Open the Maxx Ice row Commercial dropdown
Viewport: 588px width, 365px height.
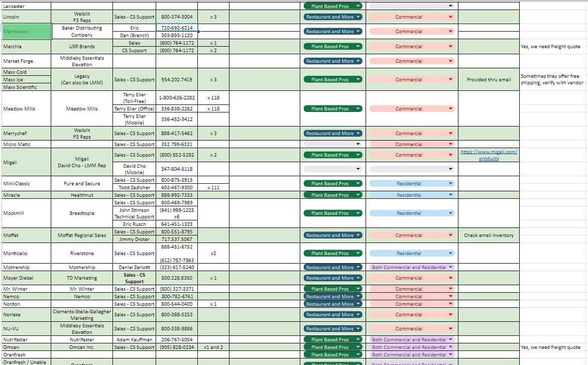pos(412,79)
